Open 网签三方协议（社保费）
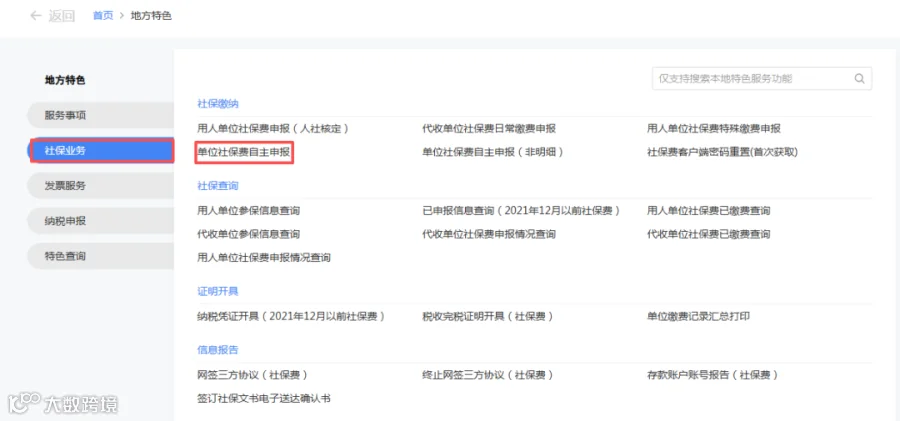Viewport: 900px width, 421px height. 253,375
